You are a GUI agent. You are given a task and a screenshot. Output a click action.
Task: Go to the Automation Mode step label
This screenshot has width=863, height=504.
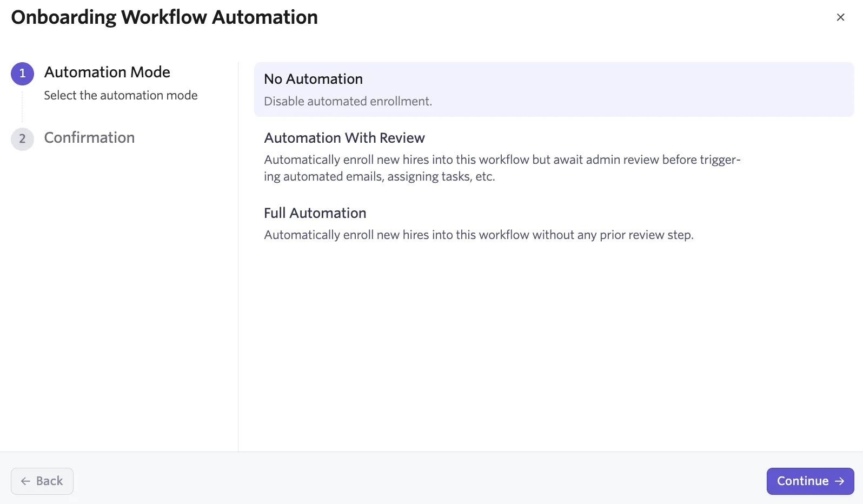coord(107,72)
